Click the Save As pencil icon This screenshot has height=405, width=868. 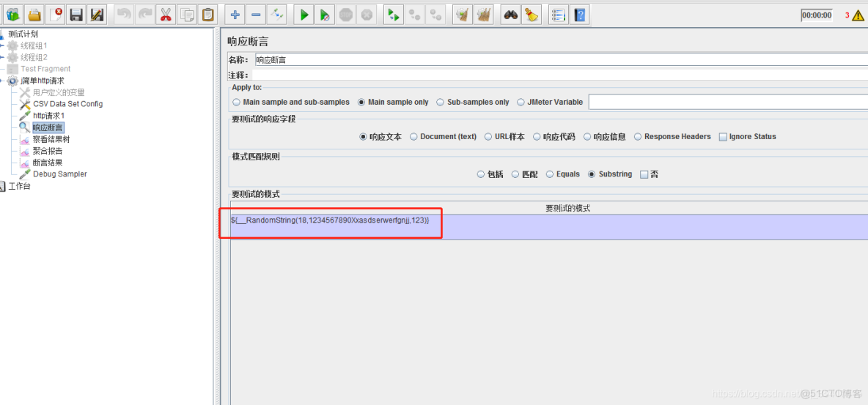[x=97, y=15]
